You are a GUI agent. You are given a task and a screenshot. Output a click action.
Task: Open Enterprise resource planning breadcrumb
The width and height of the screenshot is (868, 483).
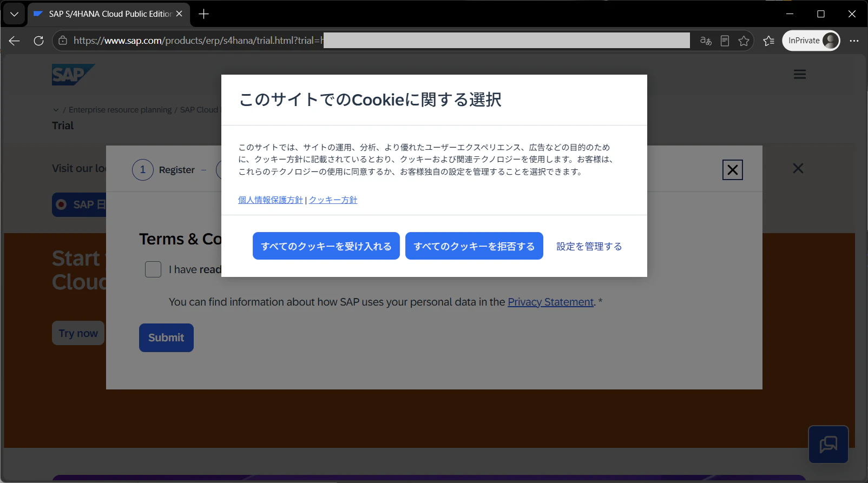(120, 110)
